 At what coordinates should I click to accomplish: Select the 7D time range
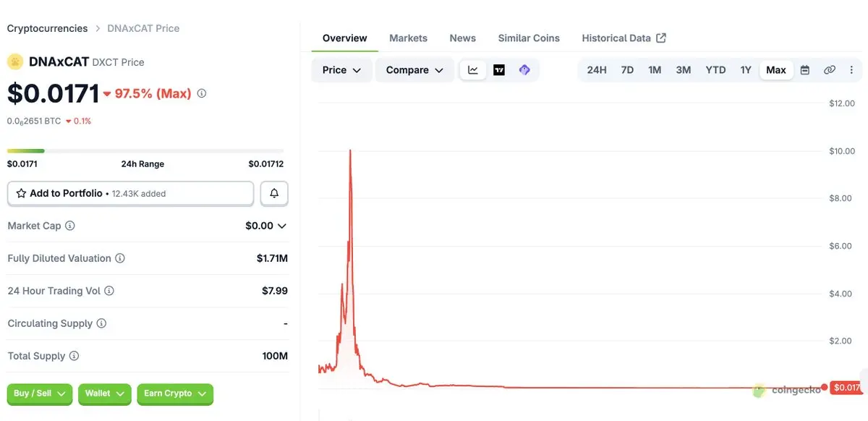click(x=627, y=70)
